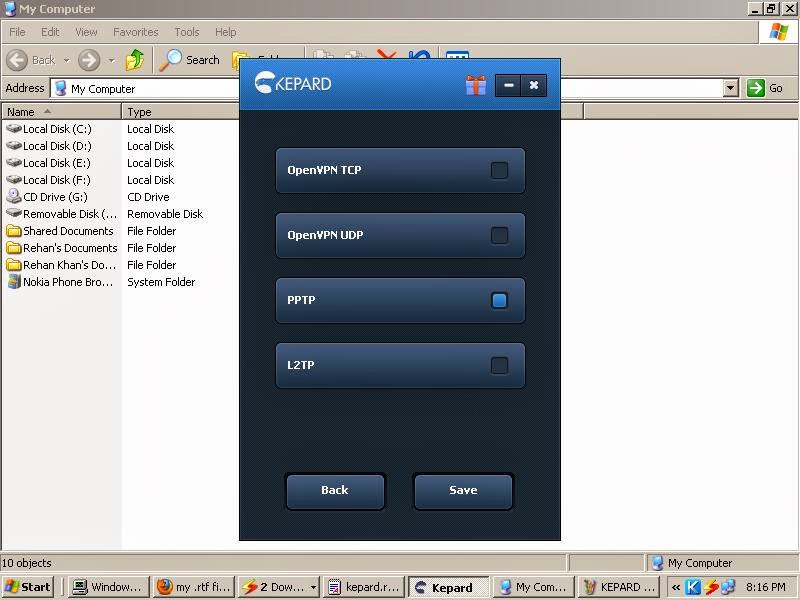Screen dimensions: 800x600
Task: Open the Favorites menu
Action: point(136,32)
